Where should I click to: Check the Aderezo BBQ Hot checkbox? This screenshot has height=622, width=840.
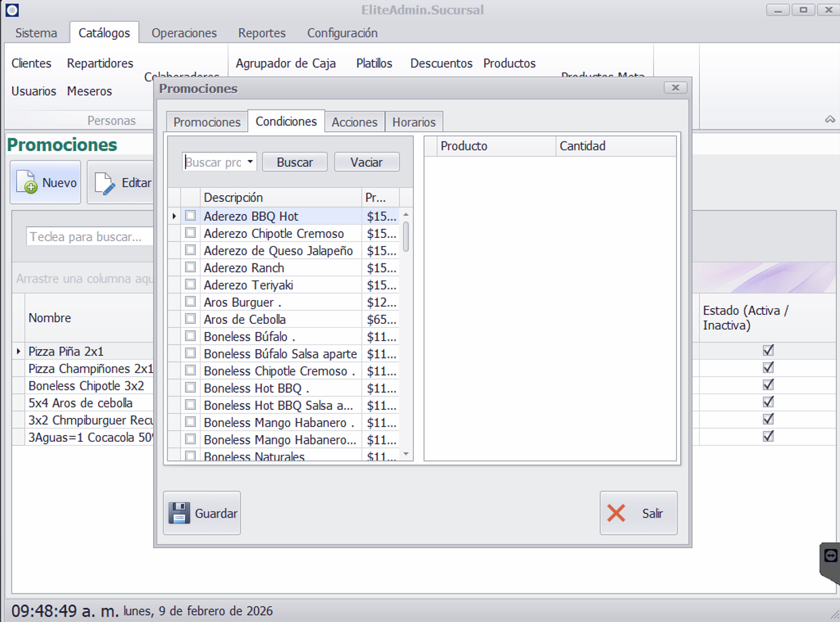tap(190, 216)
